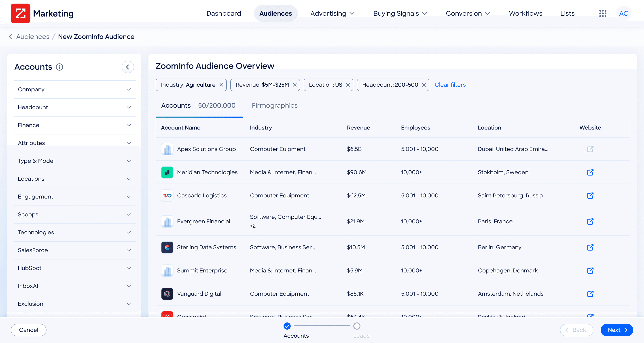Click the Vanguard Digital logo
The height and width of the screenshot is (343, 644).
coord(167,294)
